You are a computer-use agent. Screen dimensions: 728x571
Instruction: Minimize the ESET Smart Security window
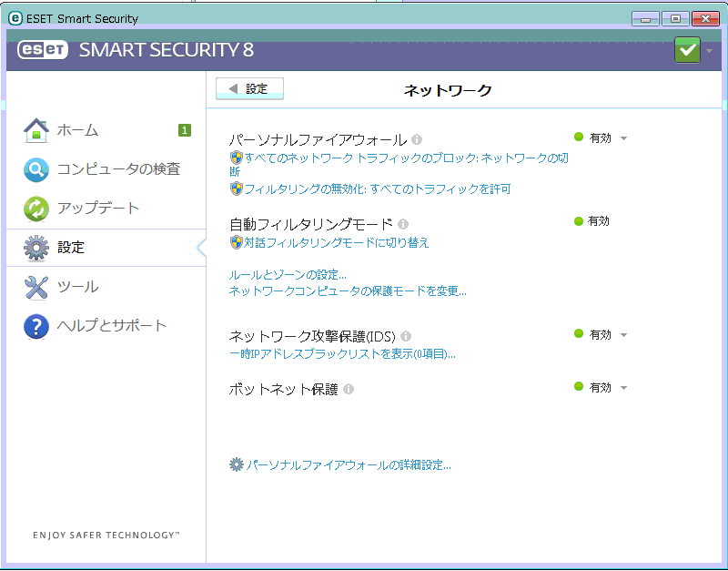pos(645,18)
